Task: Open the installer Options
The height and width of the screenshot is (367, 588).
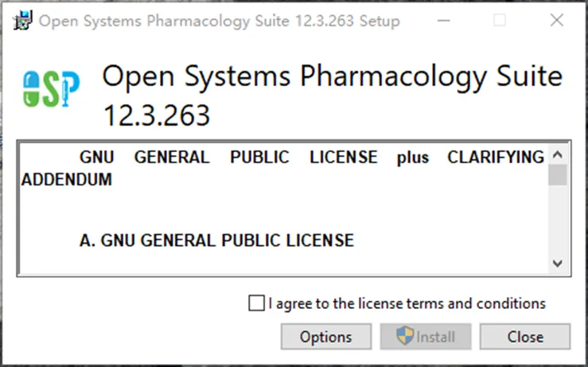Action: point(326,337)
